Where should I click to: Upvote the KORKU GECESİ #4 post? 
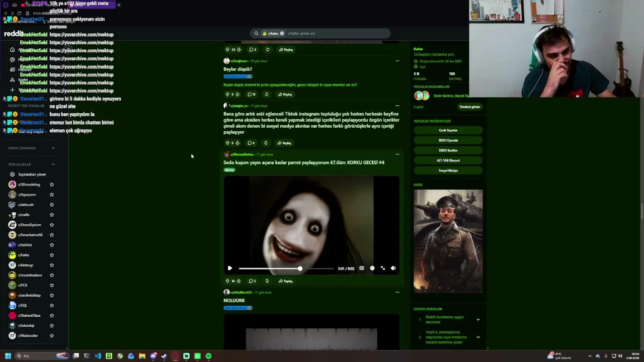tap(227, 281)
